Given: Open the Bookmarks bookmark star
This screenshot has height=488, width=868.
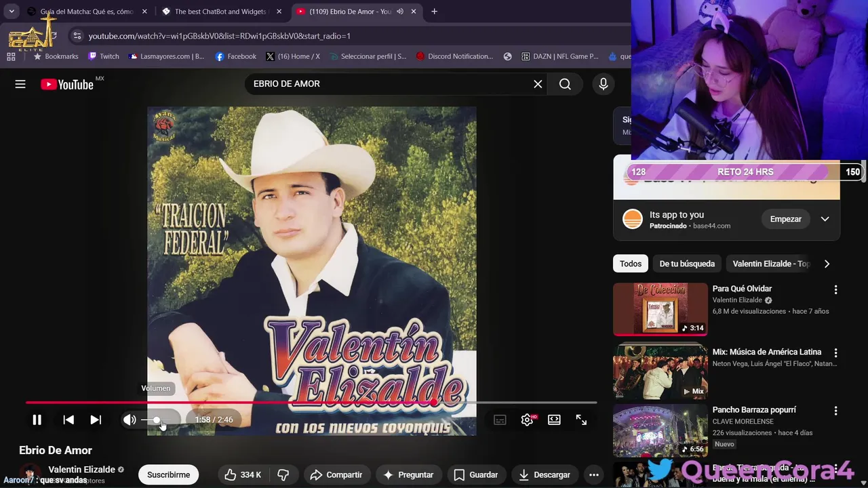Looking at the screenshot, I should [57, 56].
